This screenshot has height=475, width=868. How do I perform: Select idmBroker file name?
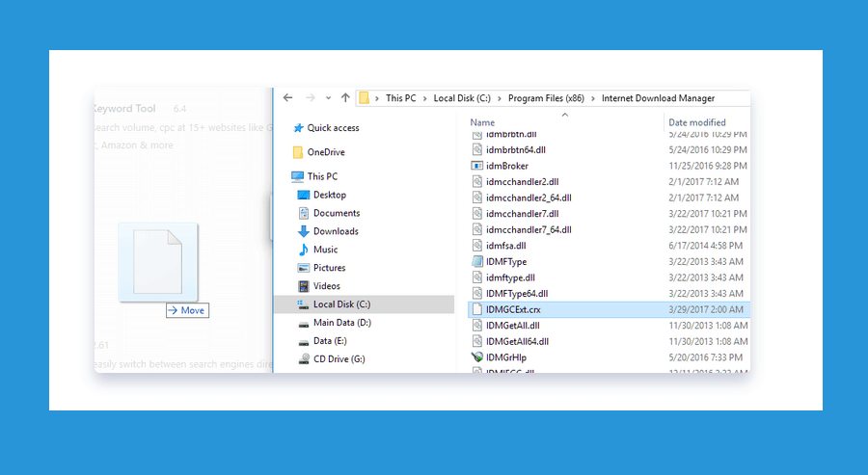pyautogui.click(x=507, y=166)
